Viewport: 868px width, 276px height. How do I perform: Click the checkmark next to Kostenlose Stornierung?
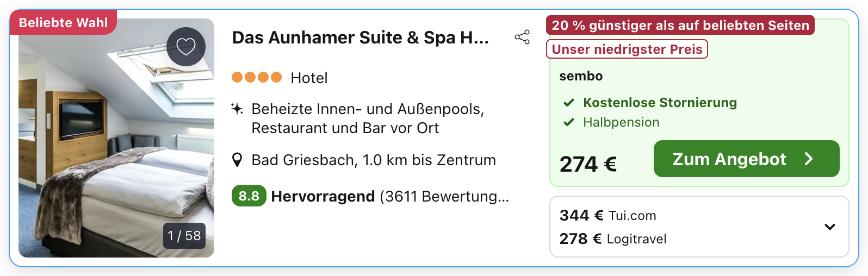click(569, 103)
